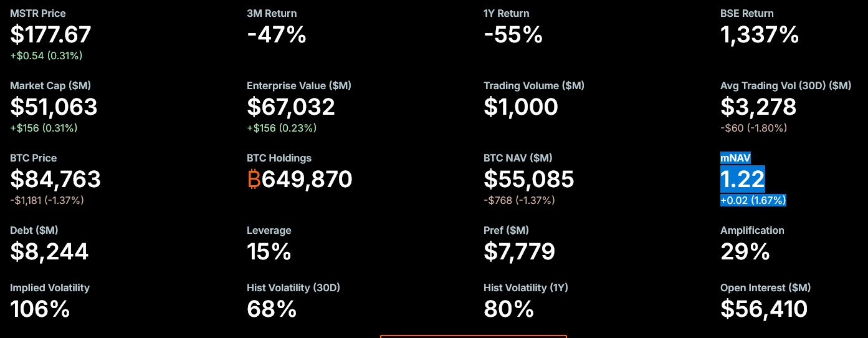Click the Open Interest $56,410 value
The image size is (868, 338).
coord(764,309)
